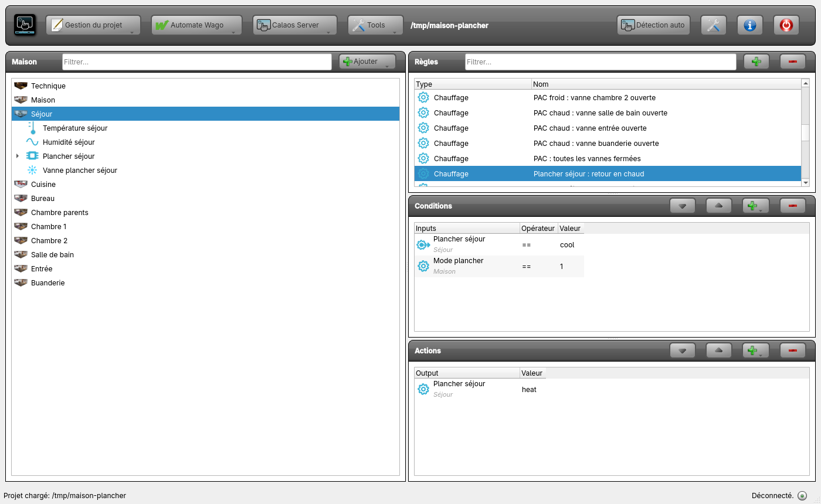
Task: Move condition down with arrow in Conditions
Action: point(683,206)
